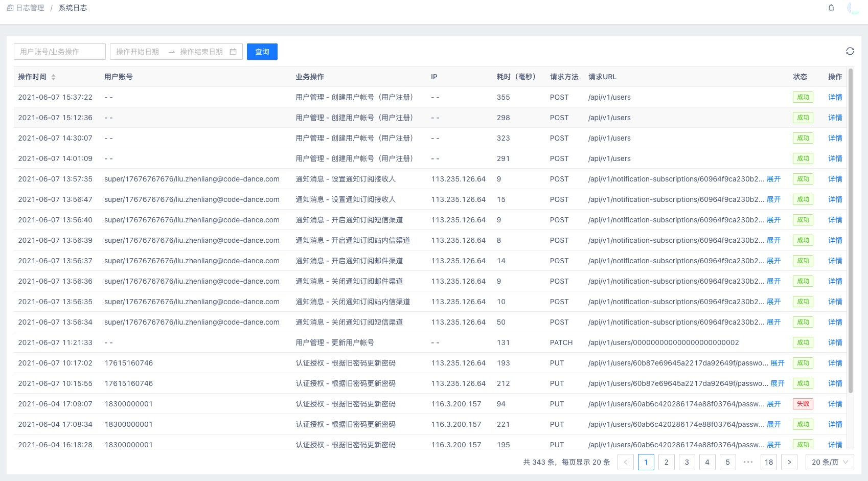This screenshot has height=481, width=868.
Task: Select IP 116.3.200.157 in 17:08:34 row
Action: (456, 424)
